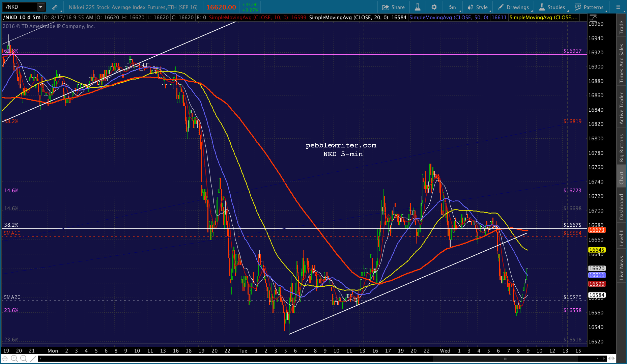Open the flask tools icon beside Share
Screen dimensions: 627x364
click(x=418, y=7)
